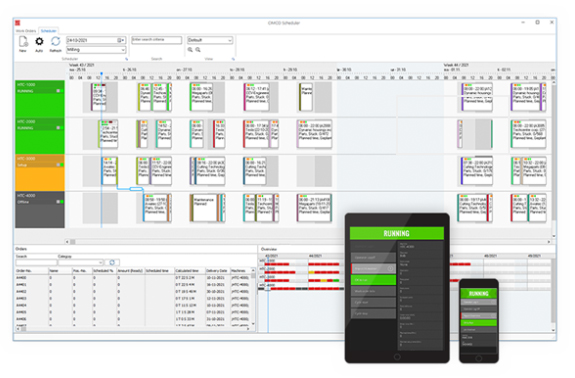This screenshot has width=575, height=378.
Task: Sort by the Order No. column header
Action: pyautogui.click(x=32, y=271)
